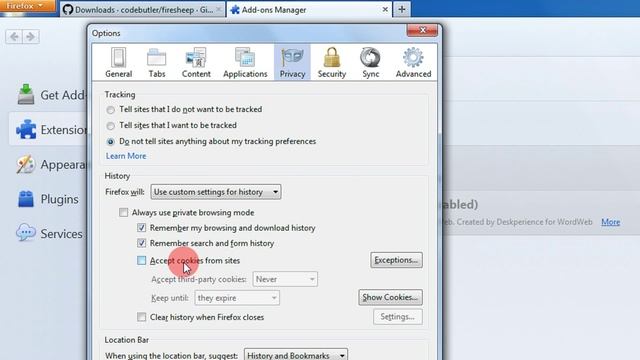Image resolution: width=640 pixels, height=360 pixels.
Task: Click the Get Add-ons download icon
Action: (x=26, y=94)
